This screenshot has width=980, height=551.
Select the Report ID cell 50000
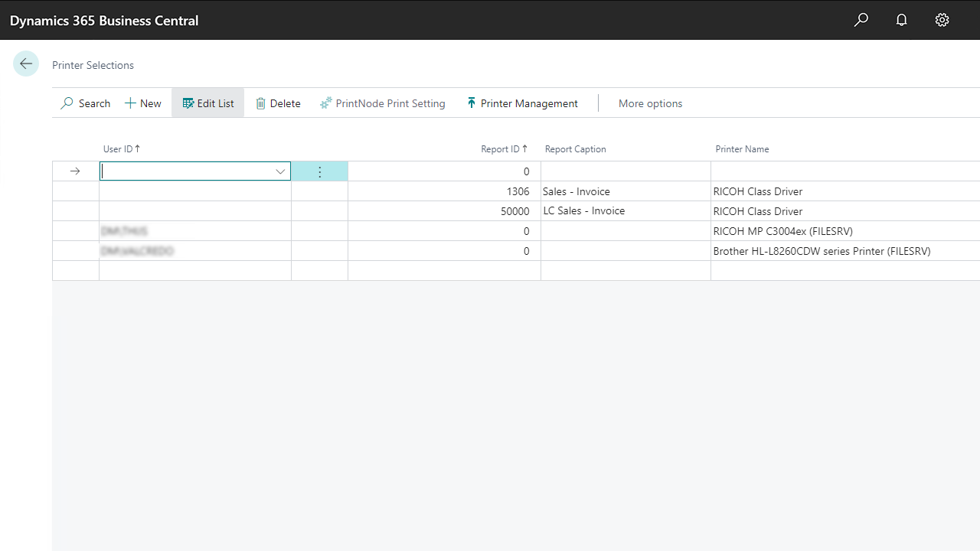click(x=444, y=211)
